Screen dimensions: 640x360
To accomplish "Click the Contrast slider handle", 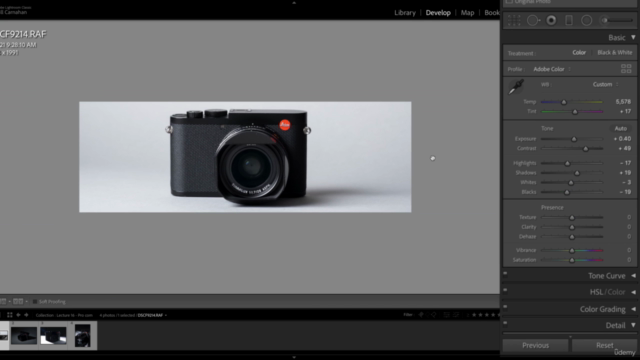I will [x=586, y=149].
